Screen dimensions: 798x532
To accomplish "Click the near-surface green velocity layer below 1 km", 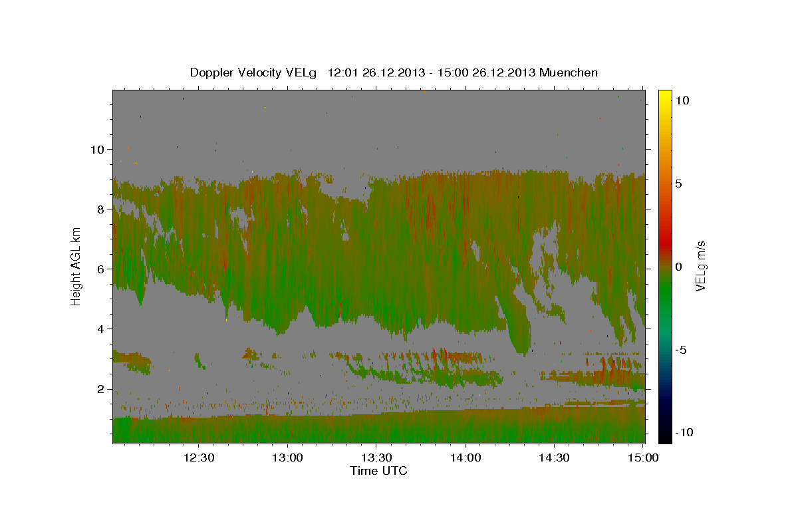I will 379,430.
